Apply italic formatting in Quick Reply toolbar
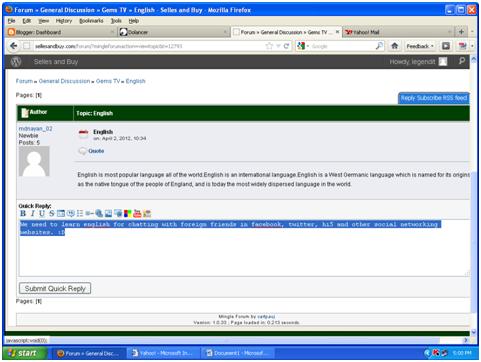481x362 pixels. click(33, 214)
